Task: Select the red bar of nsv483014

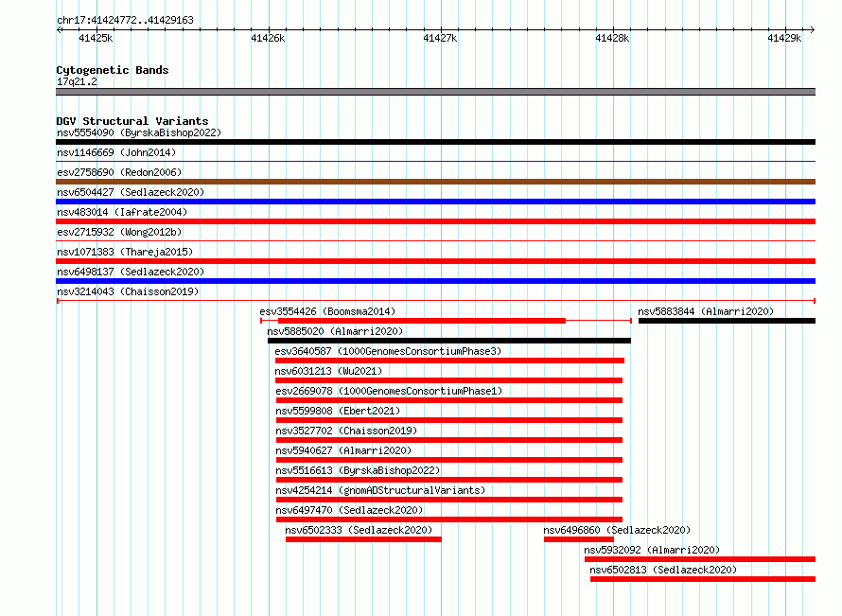Action: pos(435,221)
